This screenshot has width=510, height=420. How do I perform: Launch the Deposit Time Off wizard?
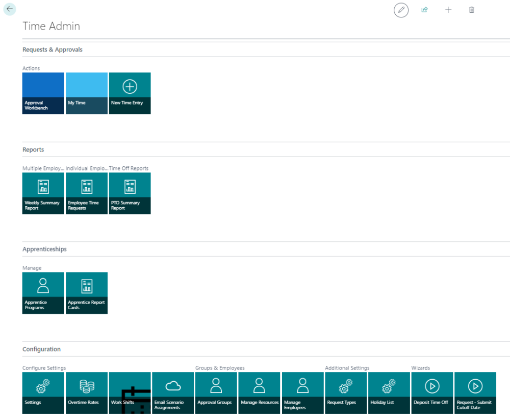432,392
